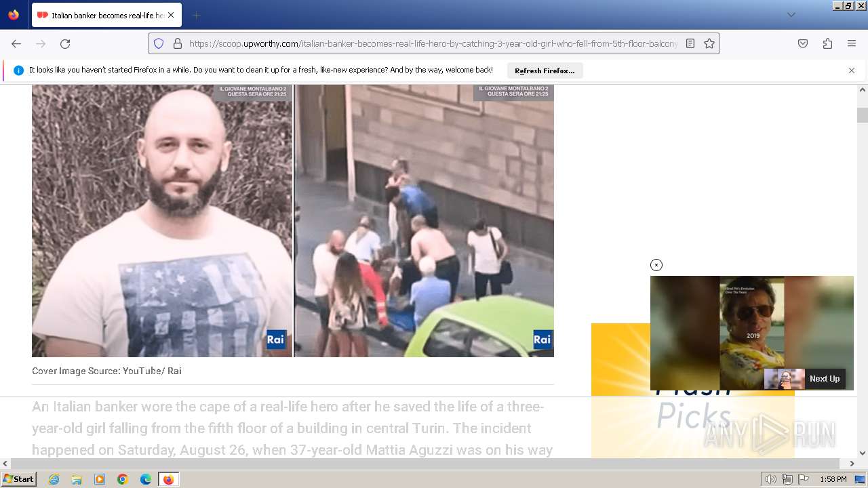Open a new tab
This screenshot has width=868, height=488.
point(196,15)
